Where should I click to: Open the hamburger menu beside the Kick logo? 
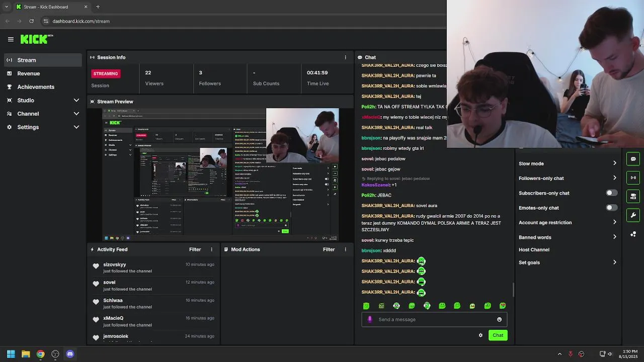tap(11, 39)
